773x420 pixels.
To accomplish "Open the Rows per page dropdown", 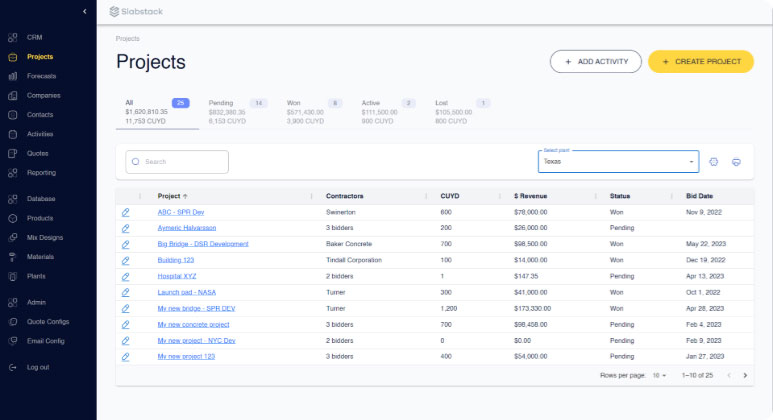I will point(659,375).
